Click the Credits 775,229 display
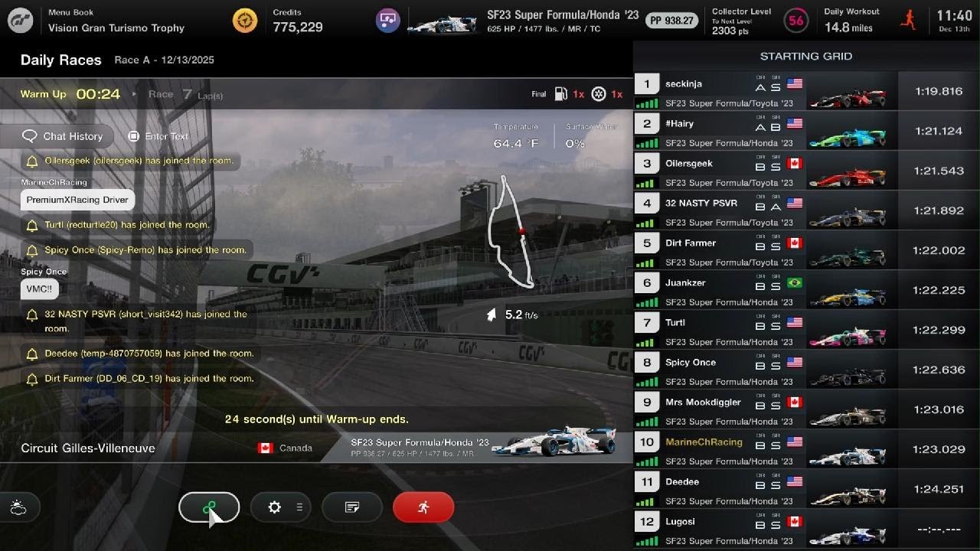This screenshot has width=980, height=551. (298, 21)
